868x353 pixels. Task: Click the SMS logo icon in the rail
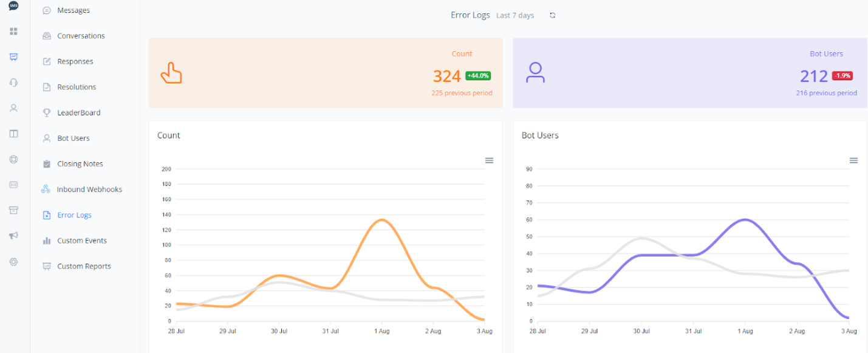[13, 5]
